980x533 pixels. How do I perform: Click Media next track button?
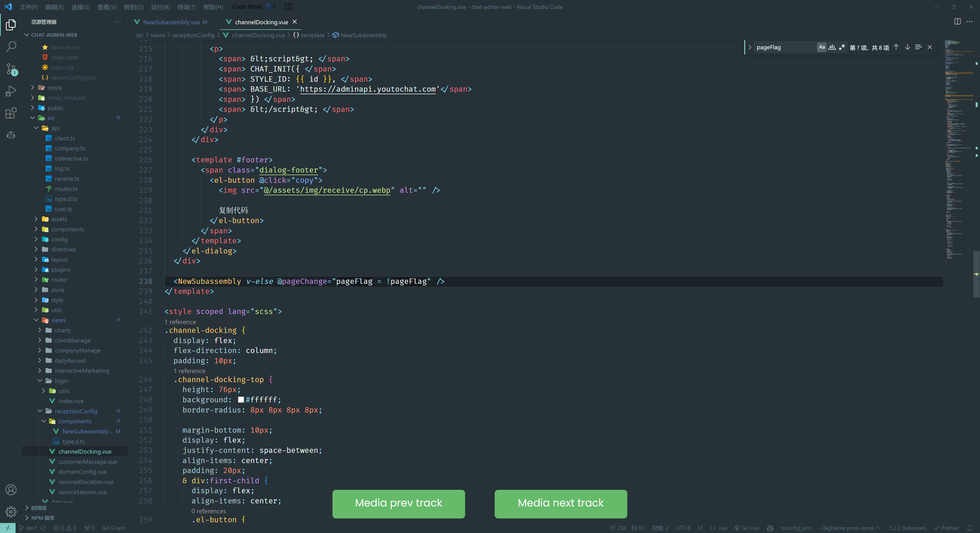pos(560,503)
